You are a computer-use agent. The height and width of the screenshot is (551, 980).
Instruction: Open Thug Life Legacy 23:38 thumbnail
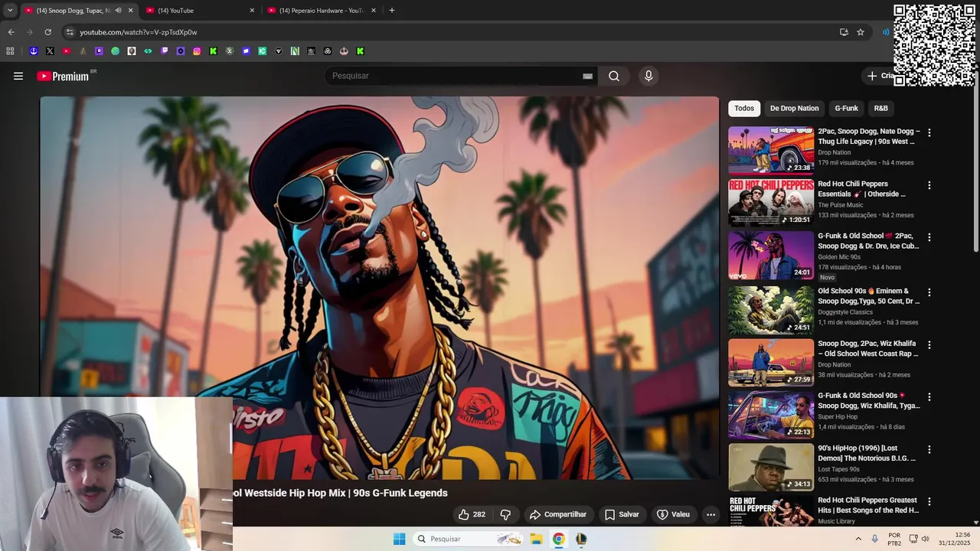(771, 150)
